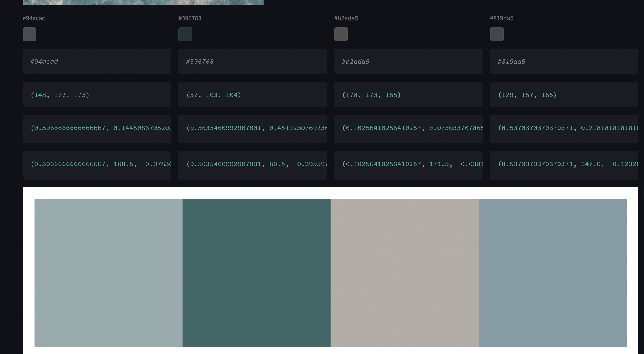Select the (178, 173, 165) RGB code block
Image resolution: width=644 pixels, height=354 pixels.
click(x=408, y=95)
